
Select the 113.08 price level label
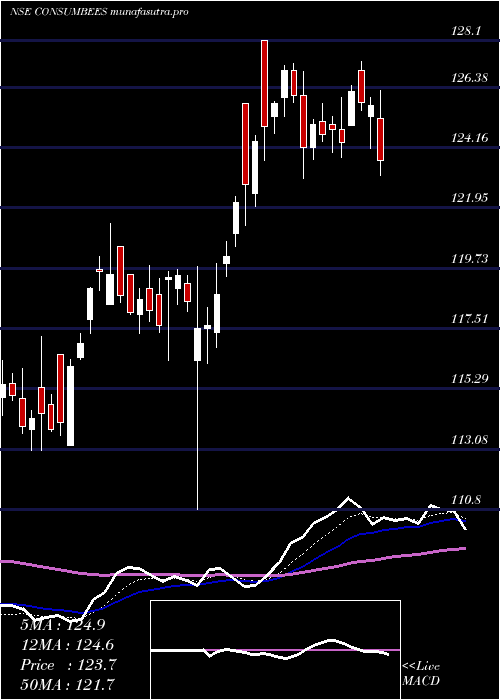tap(470, 440)
